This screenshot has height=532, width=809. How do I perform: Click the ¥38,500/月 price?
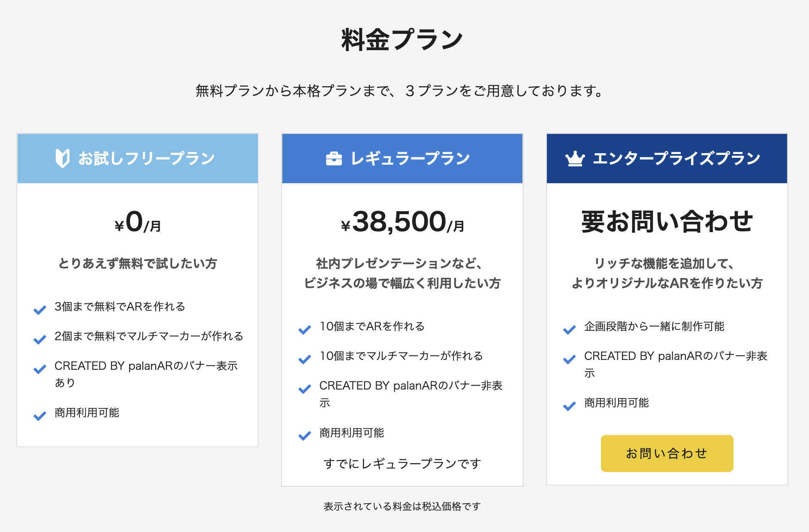click(402, 222)
